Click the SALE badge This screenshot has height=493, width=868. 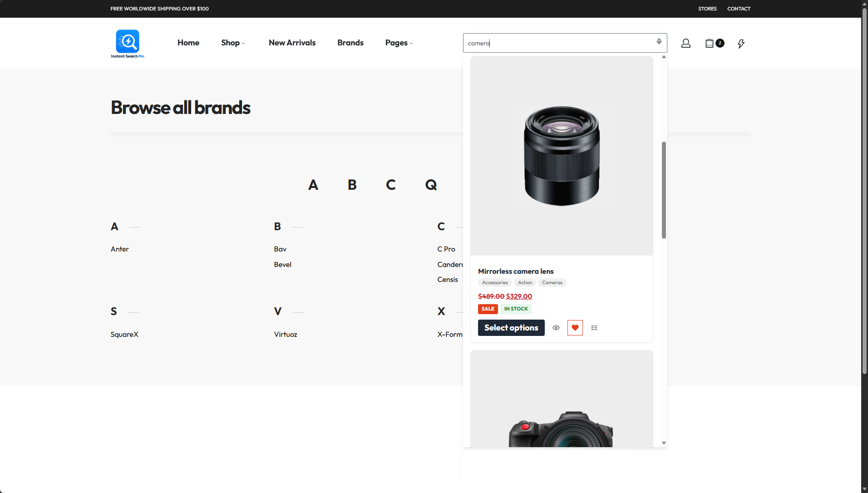tap(488, 309)
